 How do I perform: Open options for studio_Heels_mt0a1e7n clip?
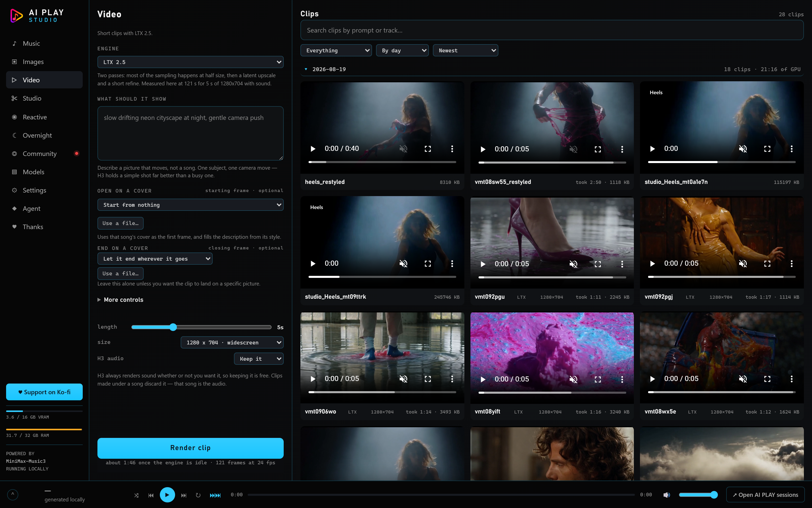[x=791, y=149]
